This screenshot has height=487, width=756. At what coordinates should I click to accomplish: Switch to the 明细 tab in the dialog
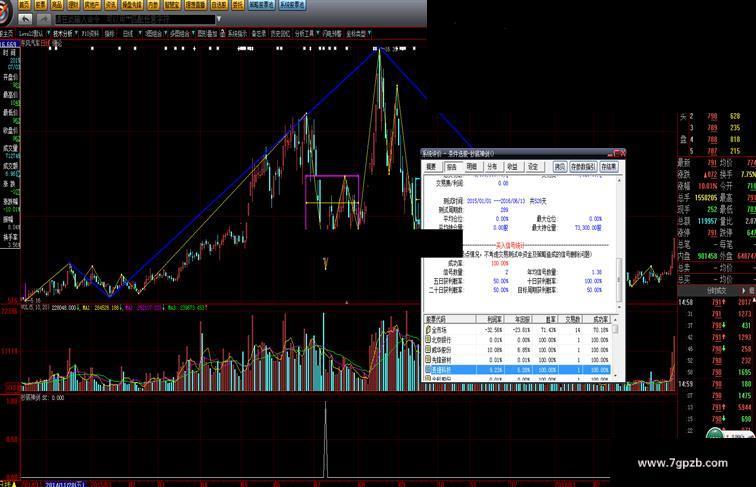pos(472,166)
